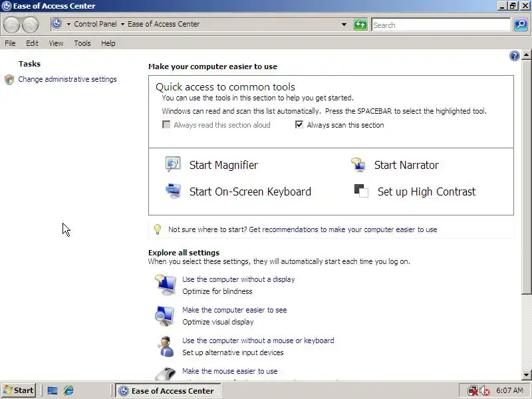This screenshot has width=532, height=399.
Task: Click the network tray icon
Action: pyautogui.click(x=472, y=390)
